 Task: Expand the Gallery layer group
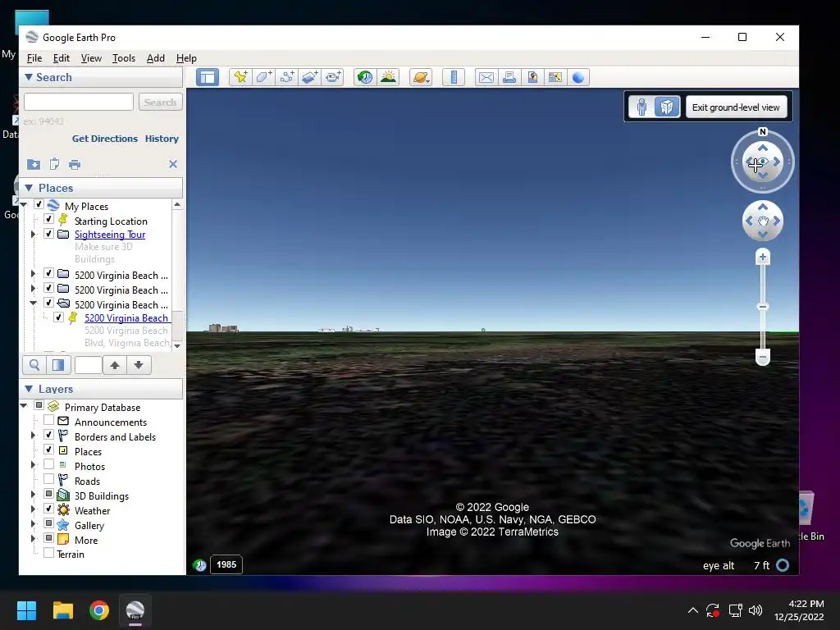click(x=33, y=523)
